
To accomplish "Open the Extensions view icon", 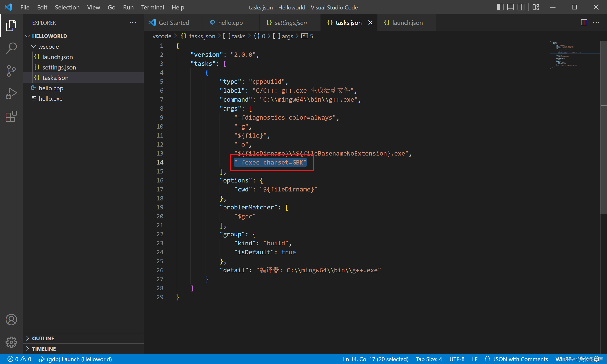I will tap(11, 116).
